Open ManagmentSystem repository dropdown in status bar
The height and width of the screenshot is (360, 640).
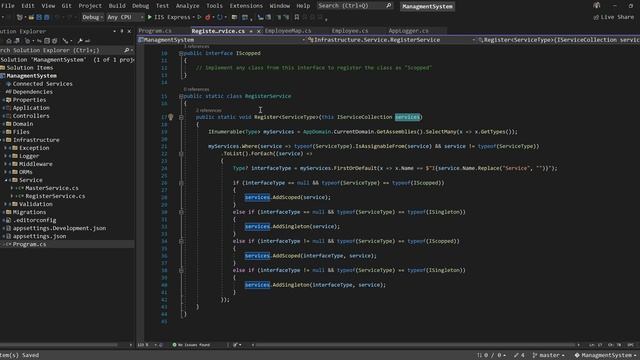[606, 355]
